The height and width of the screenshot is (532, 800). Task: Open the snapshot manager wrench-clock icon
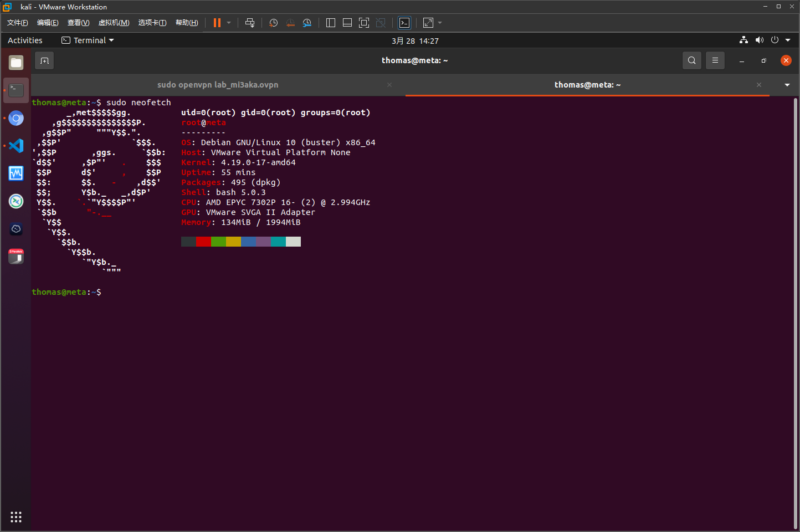point(307,23)
